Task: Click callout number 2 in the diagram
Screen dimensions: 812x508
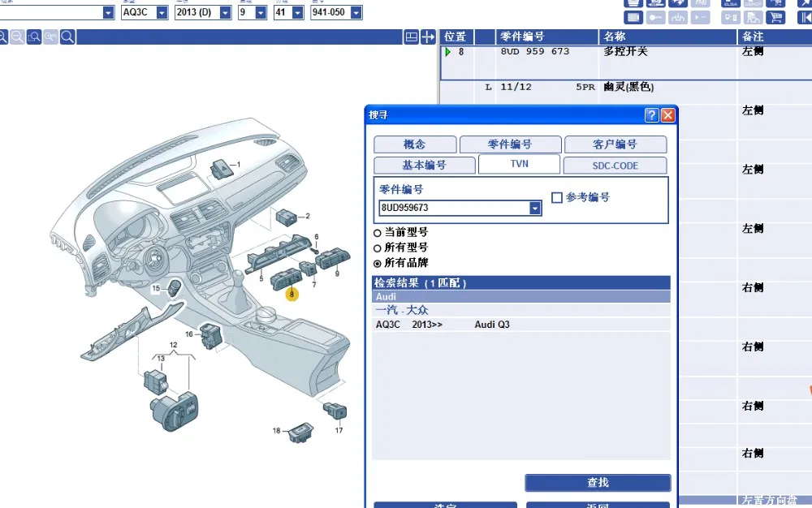Action: click(x=308, y=216)
